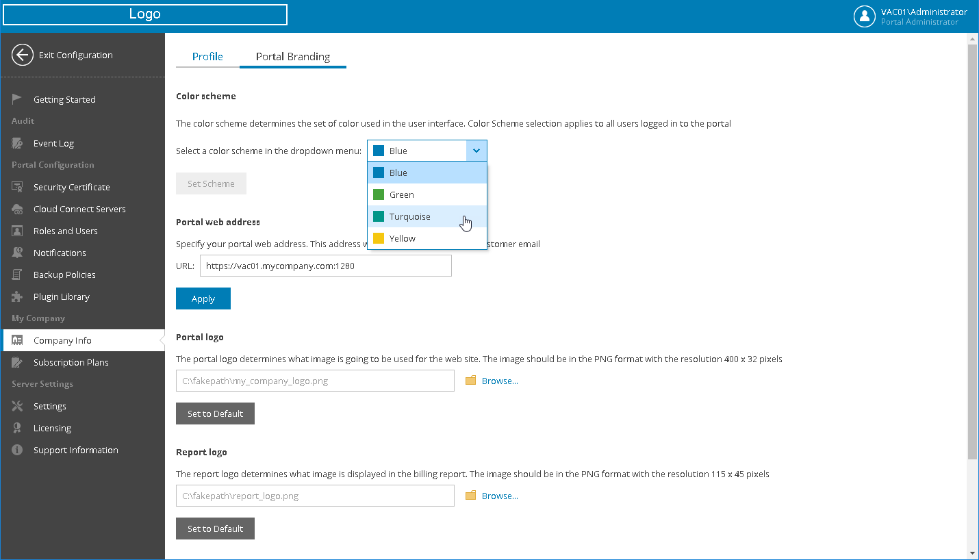This screenshot has width=979, height=560.
Task: Click the Notifications bell icon
Action: coord(18,253)
